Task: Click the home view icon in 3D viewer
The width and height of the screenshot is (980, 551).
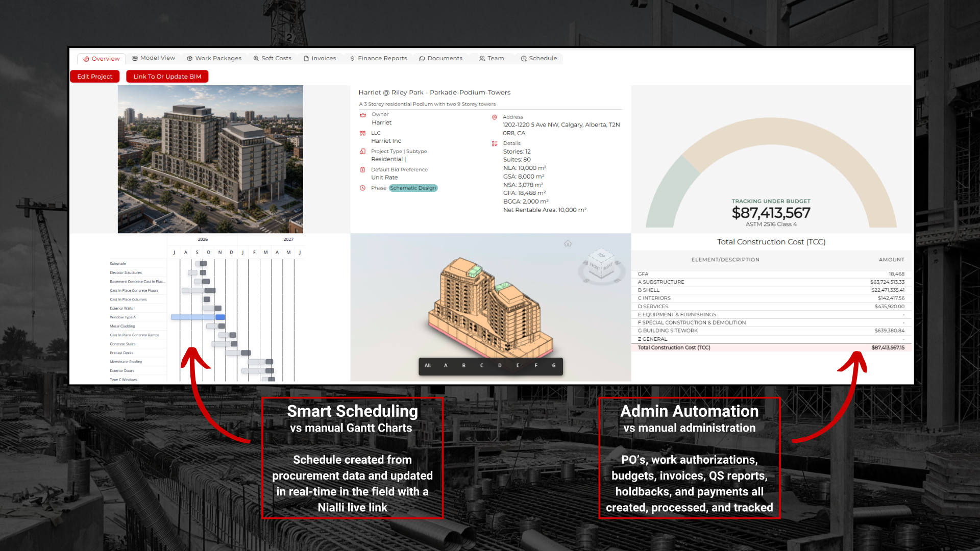Action: [568, 243]
